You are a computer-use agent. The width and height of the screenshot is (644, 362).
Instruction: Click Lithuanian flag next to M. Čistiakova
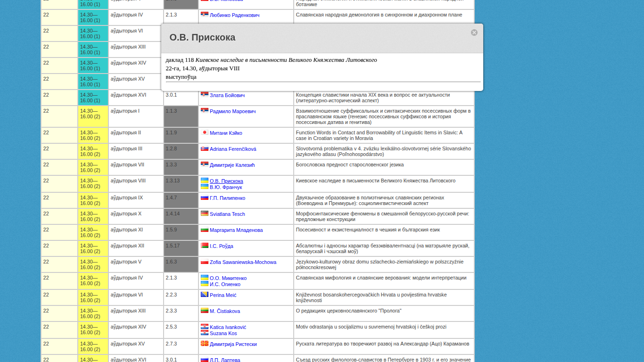[x=205, y=311]
